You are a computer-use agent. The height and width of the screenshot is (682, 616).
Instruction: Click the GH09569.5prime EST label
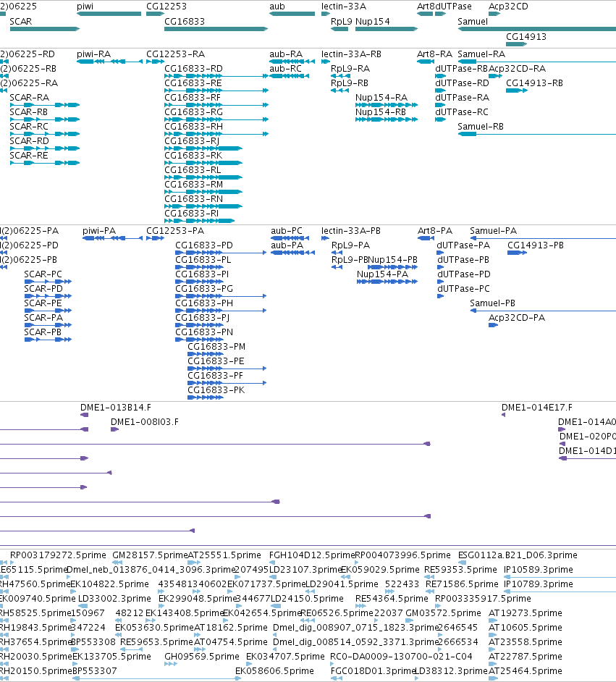coord(202,657)
